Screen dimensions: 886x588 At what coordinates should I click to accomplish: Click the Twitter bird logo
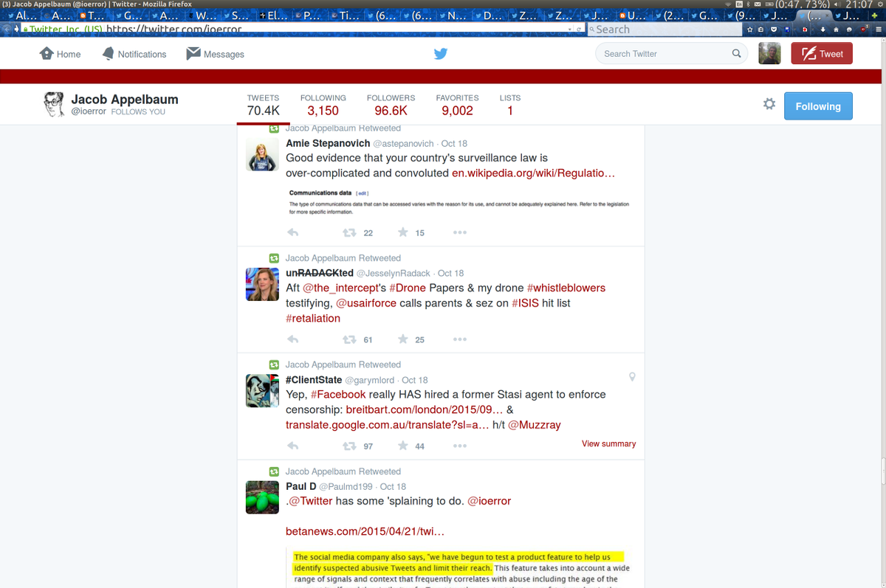441,54
